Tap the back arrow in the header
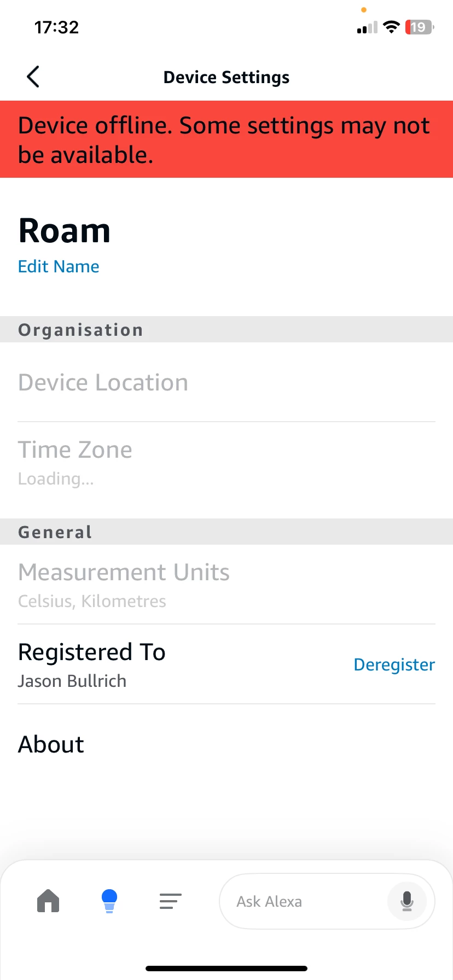Image resolution: width=453 pixels, height=980 pixels. (x=33, y=77)
